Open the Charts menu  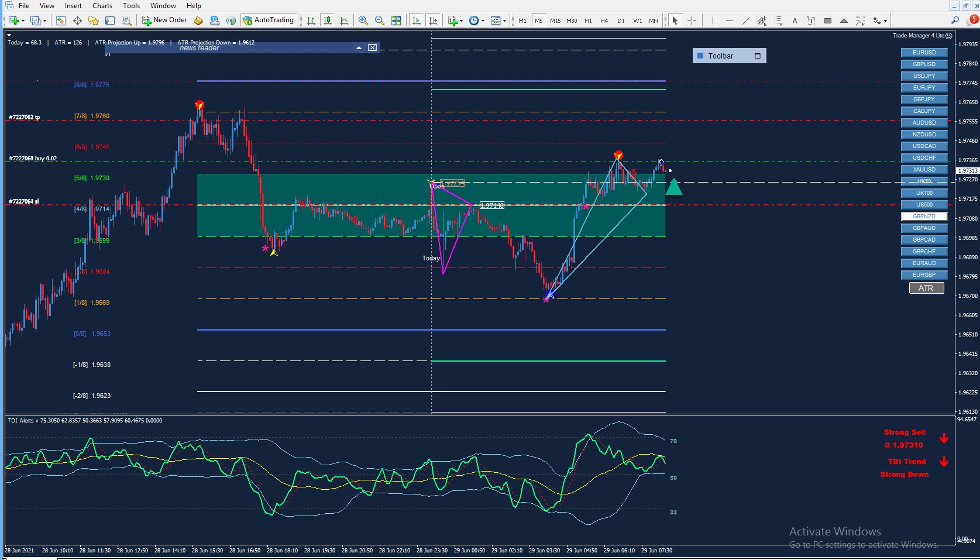pyautogui.click(x=102, y=6)
